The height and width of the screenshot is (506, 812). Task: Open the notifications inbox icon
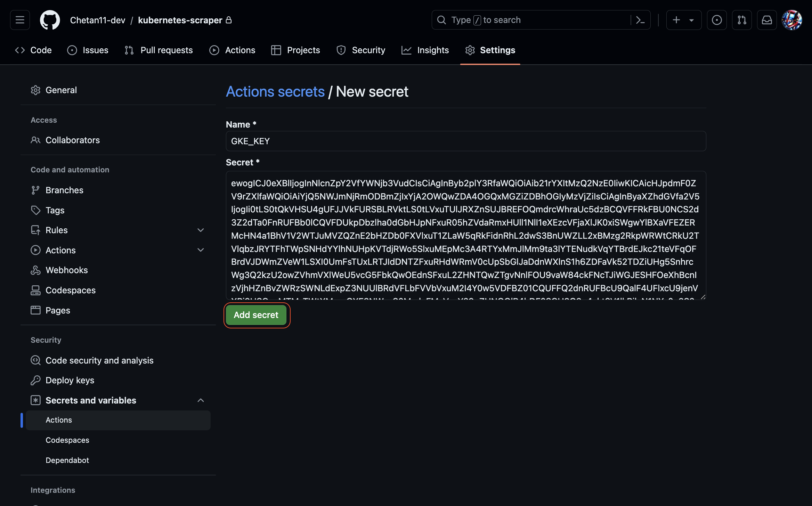[767, 20]
